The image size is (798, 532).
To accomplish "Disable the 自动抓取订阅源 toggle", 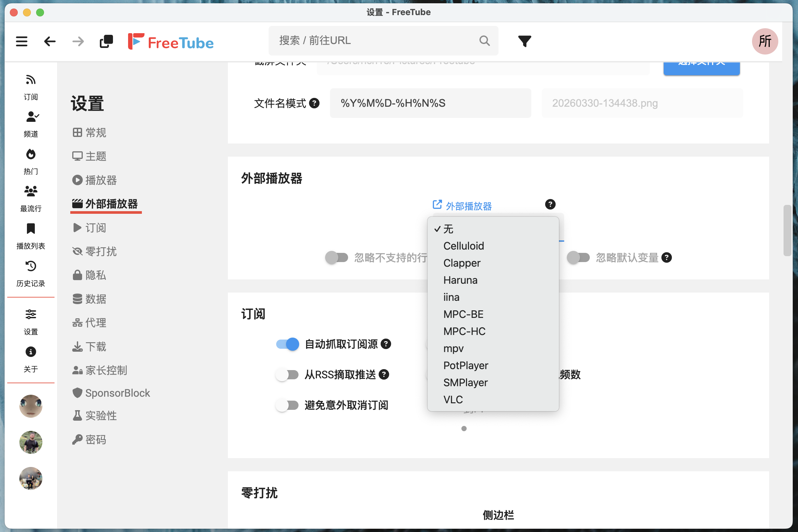I will pyautogui.click(x=287, y=344).
